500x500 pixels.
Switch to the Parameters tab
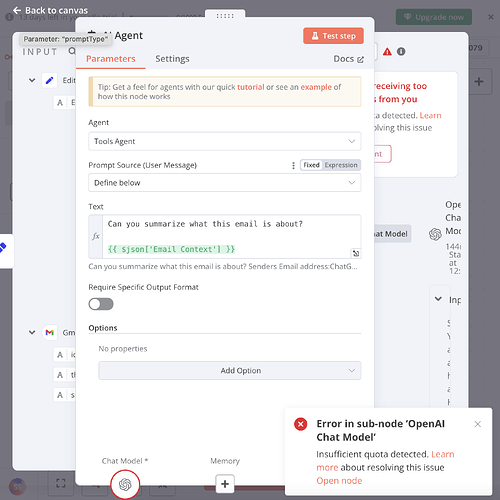pos(111,59)
